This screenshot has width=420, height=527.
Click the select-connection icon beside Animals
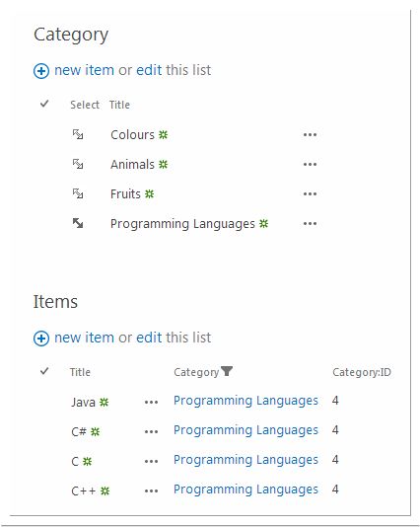pyautogui.click(x=78, y=164)
